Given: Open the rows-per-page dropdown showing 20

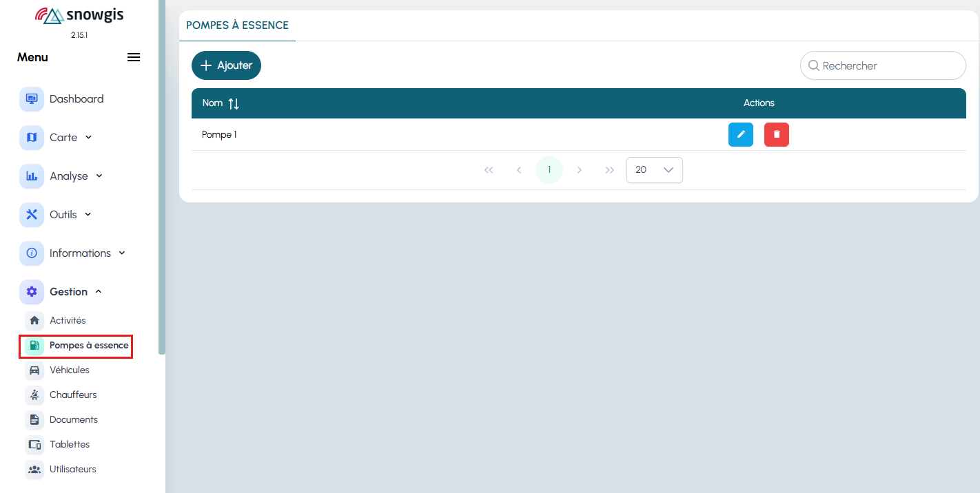Looking at the screenshot, I should [654, 170].
